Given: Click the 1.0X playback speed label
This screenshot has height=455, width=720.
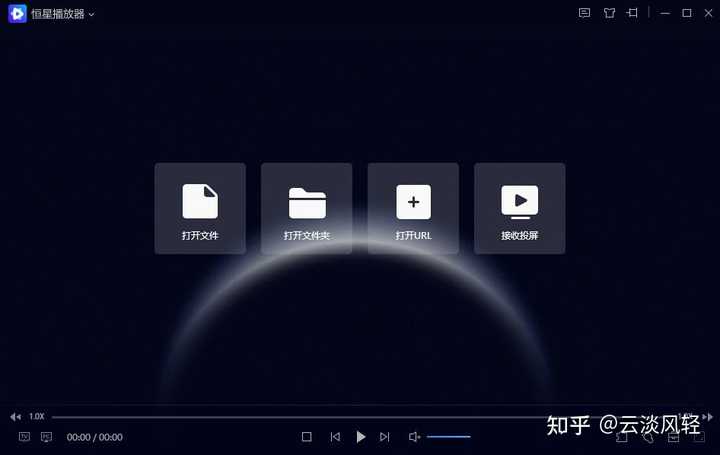Looking at the screenshot, I should [x=37, y=416].
